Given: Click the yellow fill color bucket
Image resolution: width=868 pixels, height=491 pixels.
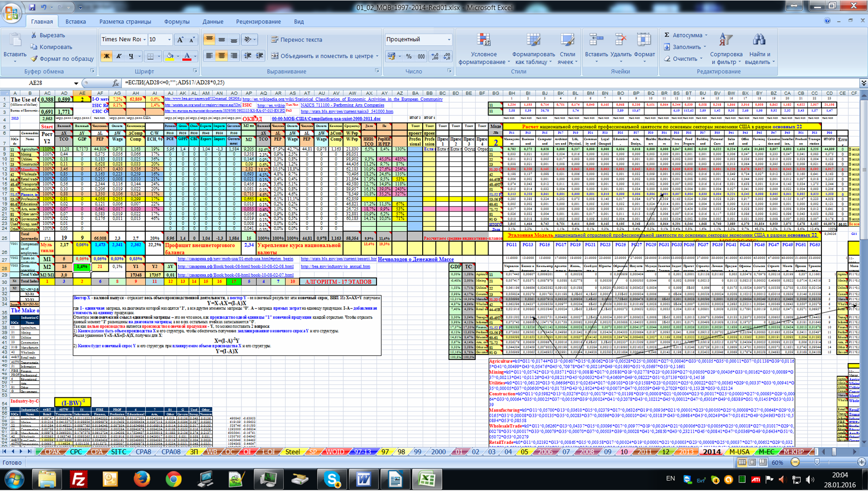Looking at the screenshot, I should pyautogui.click(x=169, y=56).
